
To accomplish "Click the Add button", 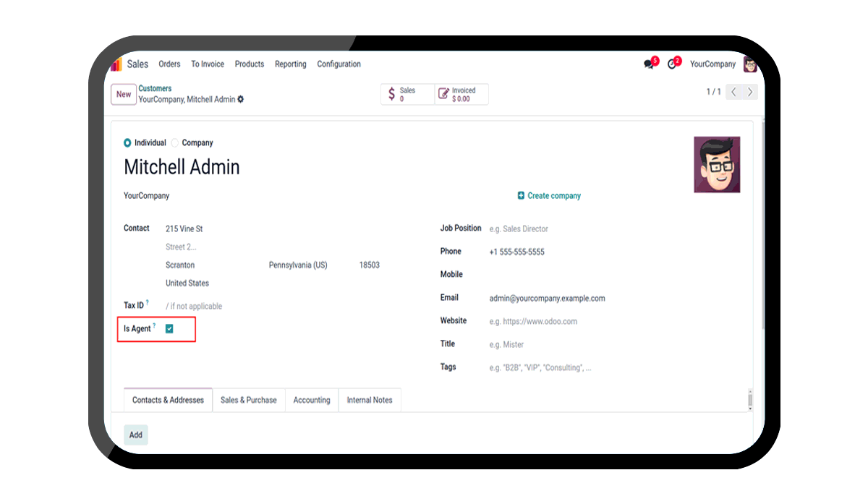I will (x=136, y=435).
